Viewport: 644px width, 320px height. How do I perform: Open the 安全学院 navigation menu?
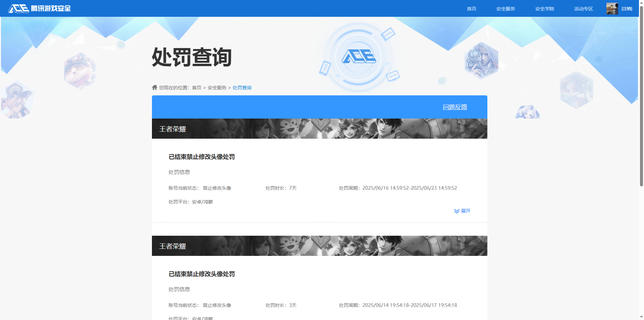click(x=545, y=8)
